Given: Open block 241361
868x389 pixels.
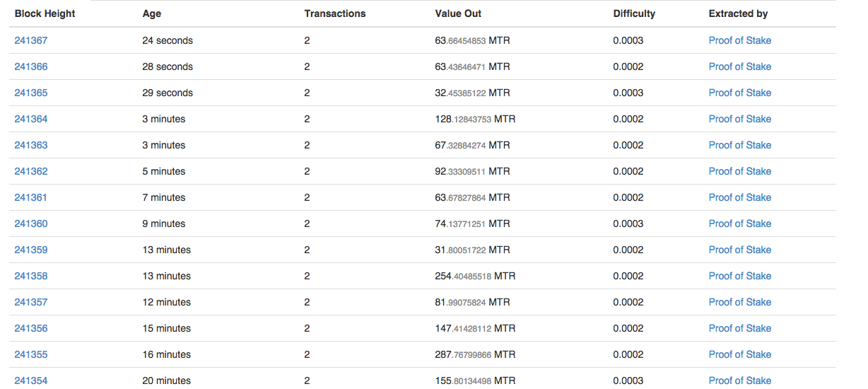Looking at the screenshot, I should tap(31, 197).
